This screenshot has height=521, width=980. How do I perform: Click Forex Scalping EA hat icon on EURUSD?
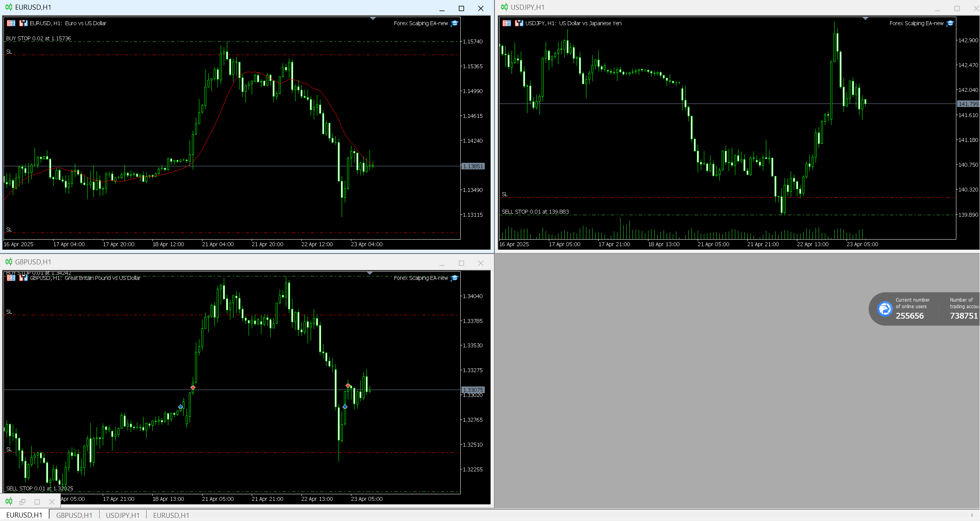pos(455,23)
